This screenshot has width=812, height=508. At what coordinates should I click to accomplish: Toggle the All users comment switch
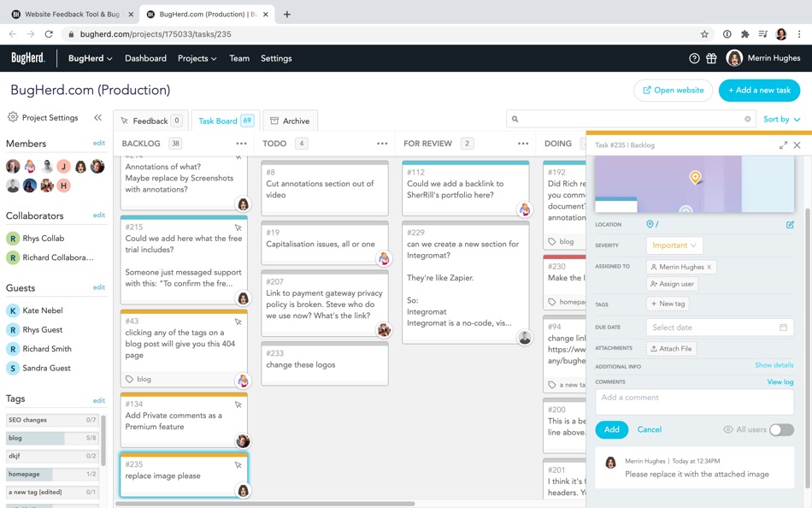point(781,429)
